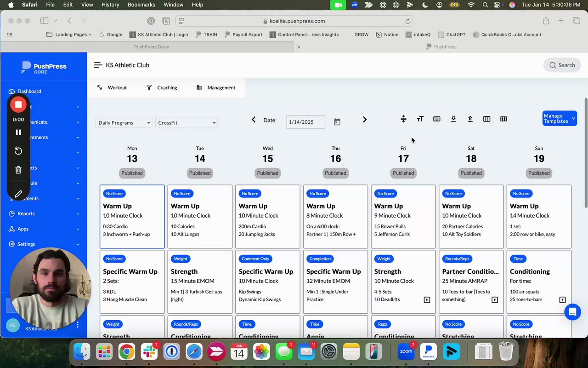
Task: Open the History menu in menu bar
Action: tap(110, 5)
